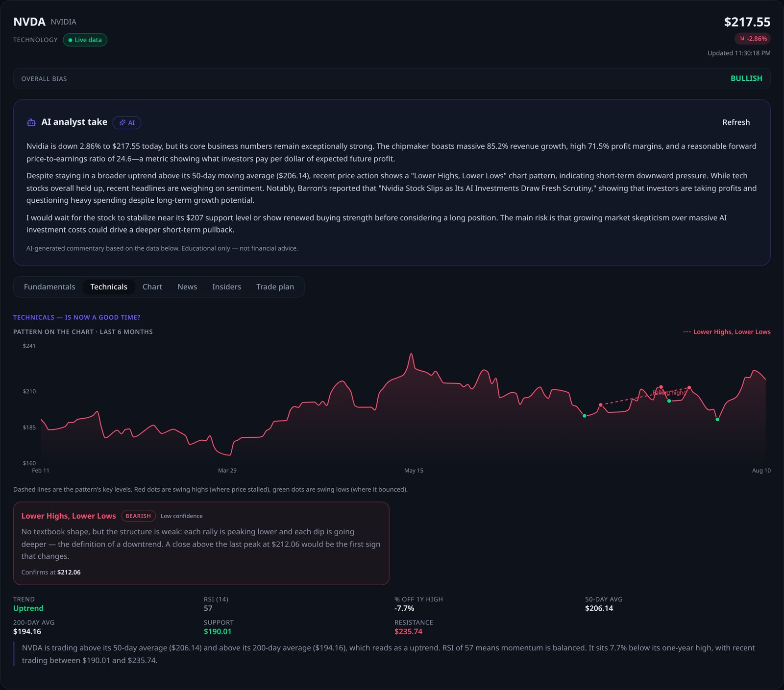The height and width of the screenshot is (690, 784).
Task: Click the chart's highest price peak
Action: coord(411,354)
